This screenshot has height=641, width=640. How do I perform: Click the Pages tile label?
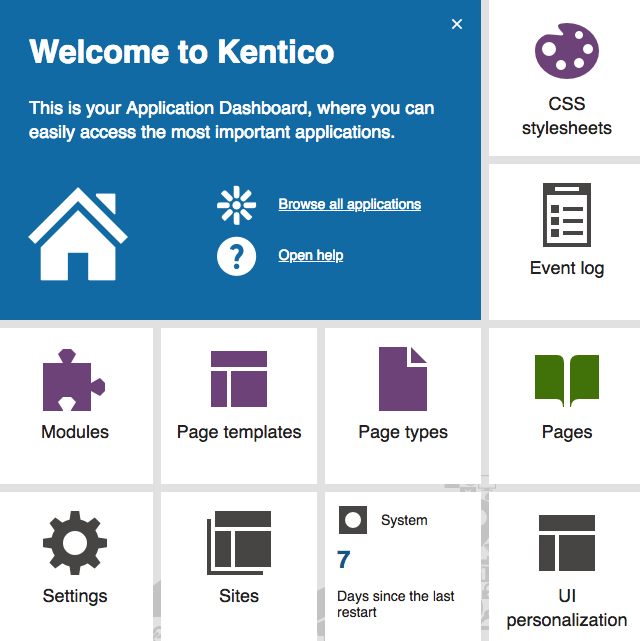point(567,433)
